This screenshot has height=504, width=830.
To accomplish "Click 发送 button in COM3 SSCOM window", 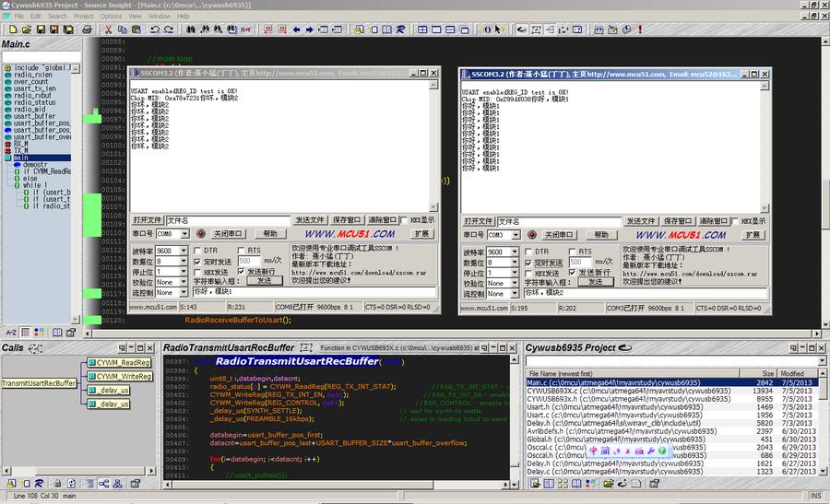I will pos(596,282).
